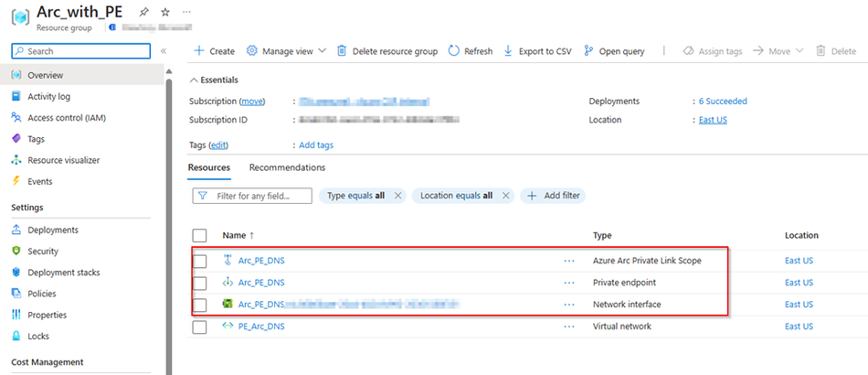Open more options ellipsis next to title
Screen dimensions: 868x375
tap(186, 12)
